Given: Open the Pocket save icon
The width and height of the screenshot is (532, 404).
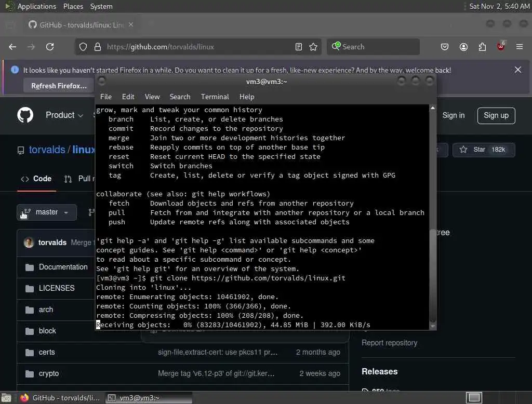Looking at the screenshot, I should 445,47.
